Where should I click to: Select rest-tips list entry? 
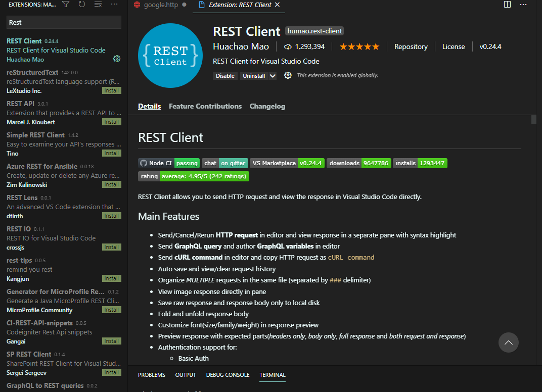(x=64, y=270)
